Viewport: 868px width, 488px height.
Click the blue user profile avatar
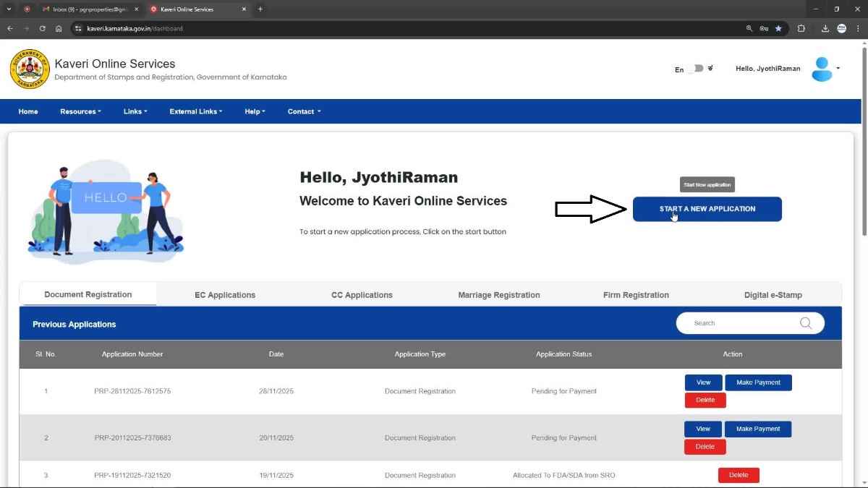[822, 69]
